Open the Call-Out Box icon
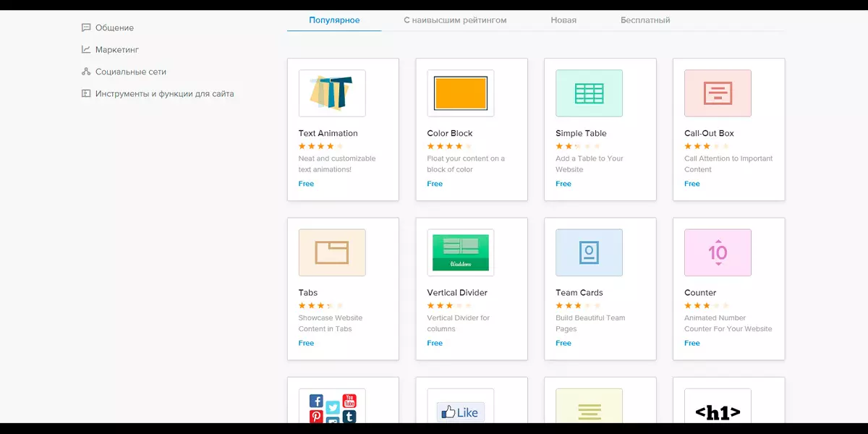This screenshot has width=868, height=434. [718, 93]
